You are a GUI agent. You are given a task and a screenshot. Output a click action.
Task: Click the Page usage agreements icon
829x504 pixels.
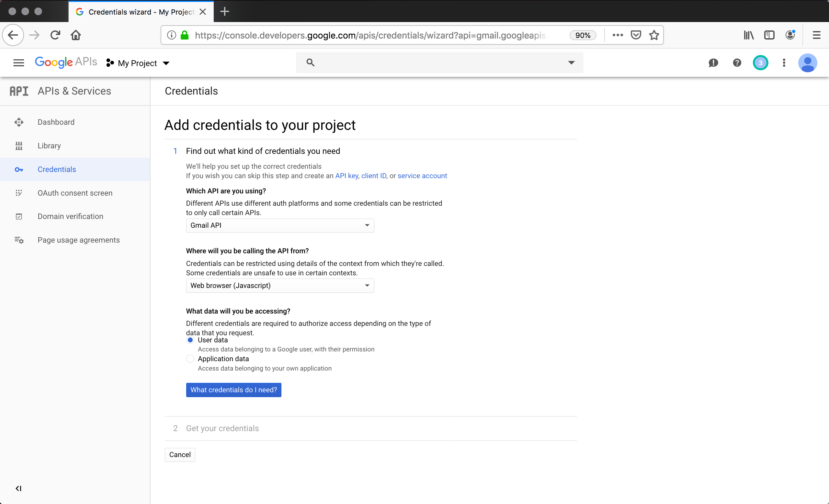coord(19,240)
